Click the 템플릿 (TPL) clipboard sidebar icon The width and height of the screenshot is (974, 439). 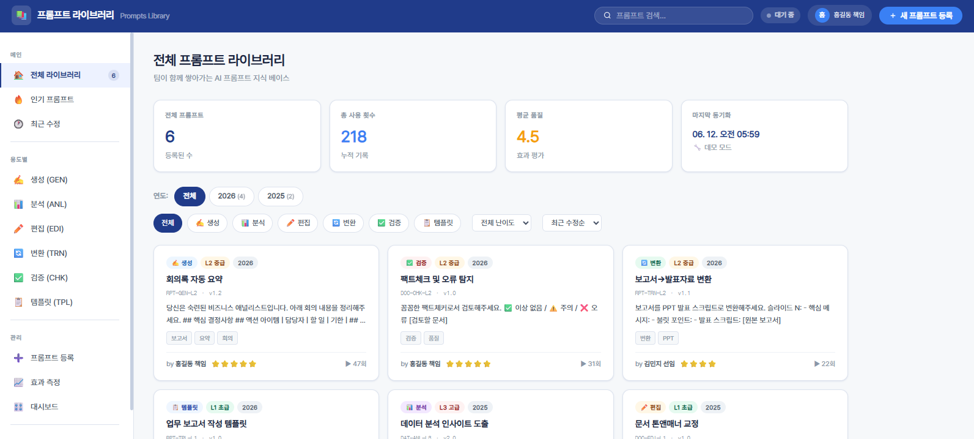pos(19,302)
